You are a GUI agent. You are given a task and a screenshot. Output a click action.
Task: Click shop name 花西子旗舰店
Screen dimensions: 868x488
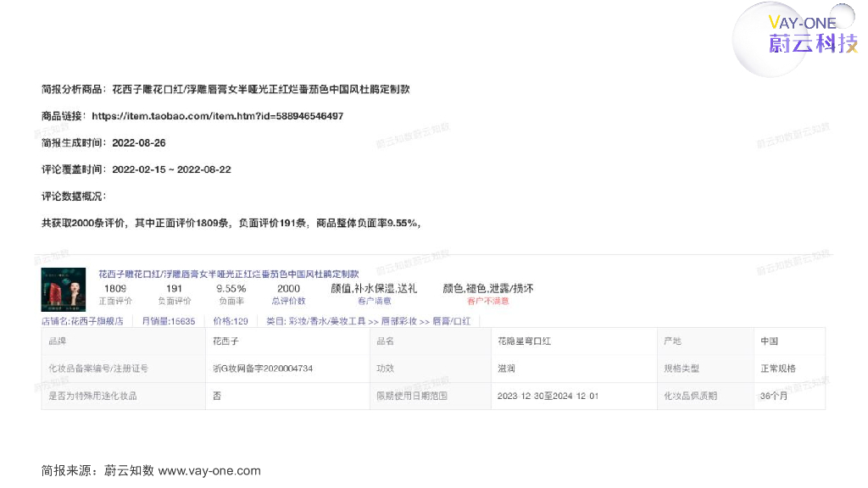pos(82,321)
